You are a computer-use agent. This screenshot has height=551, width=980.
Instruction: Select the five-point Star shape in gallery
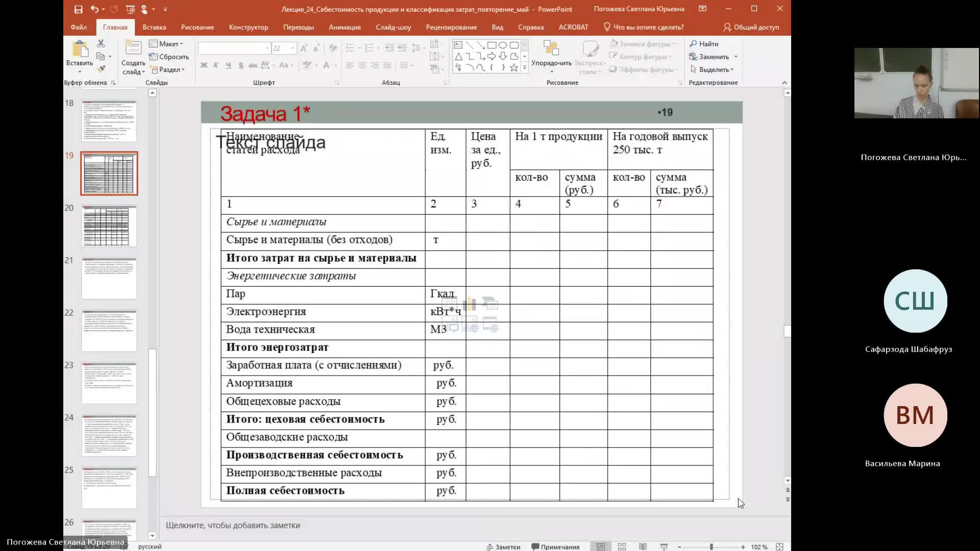(x=514, y=67)
